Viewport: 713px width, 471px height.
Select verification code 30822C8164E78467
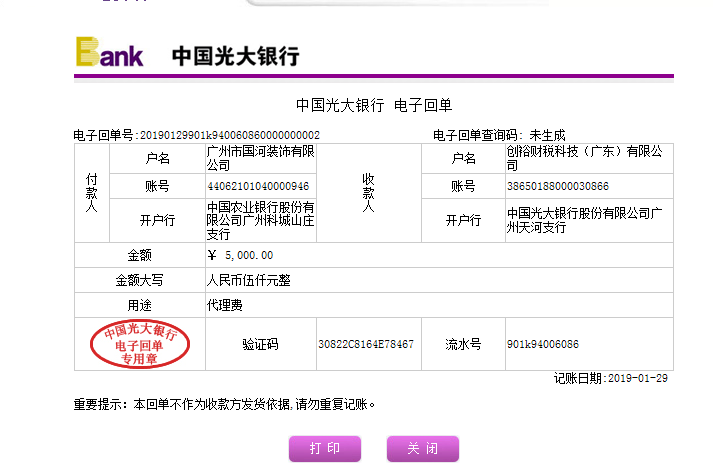tap(366, 344)
